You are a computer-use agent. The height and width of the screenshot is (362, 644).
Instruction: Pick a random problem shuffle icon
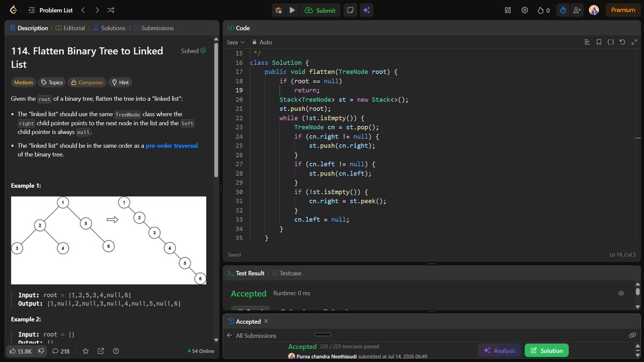click(x=111, y=10)
